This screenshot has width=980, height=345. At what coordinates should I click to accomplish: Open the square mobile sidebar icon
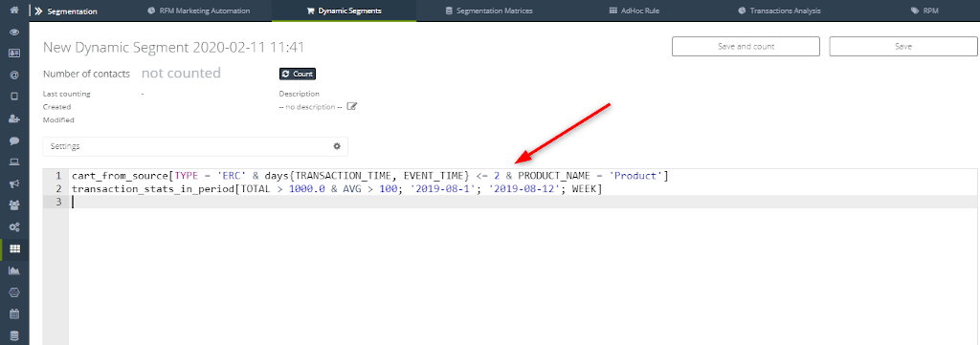14,97
